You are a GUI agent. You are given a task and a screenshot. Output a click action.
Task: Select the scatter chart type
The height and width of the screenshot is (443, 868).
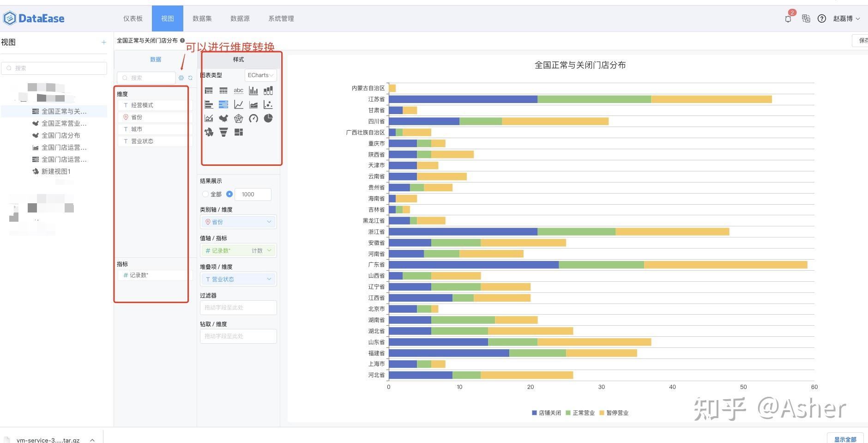click(268, 104)
